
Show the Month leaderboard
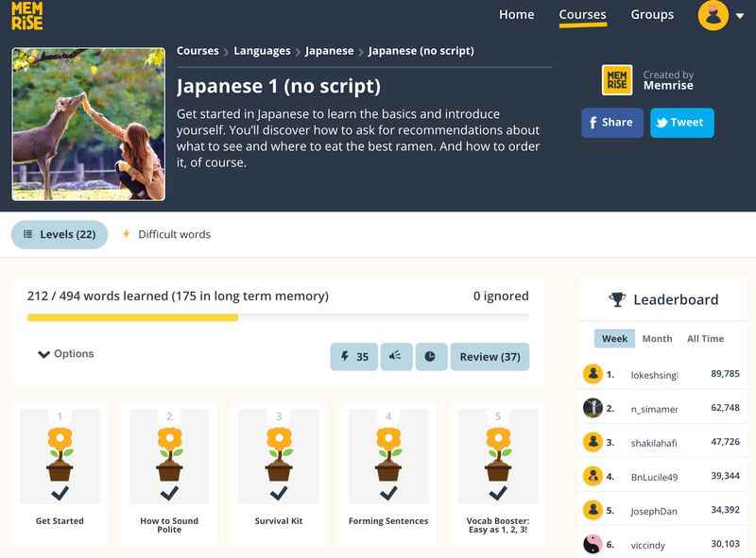(657, 339)
